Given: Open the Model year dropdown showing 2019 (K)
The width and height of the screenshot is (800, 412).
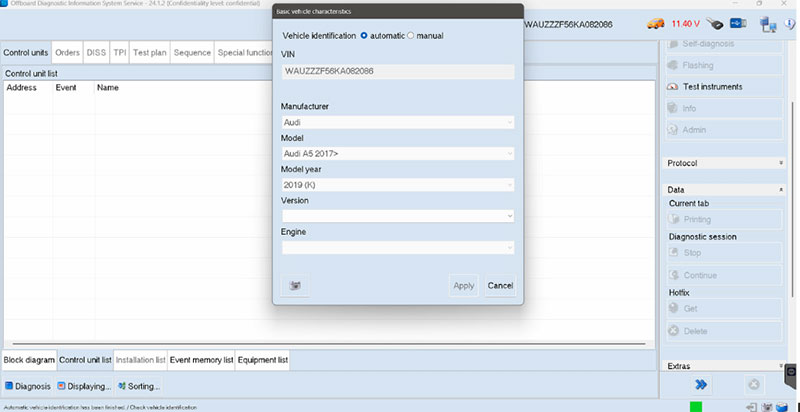Looking at the screenshot, I should (398, 185).
